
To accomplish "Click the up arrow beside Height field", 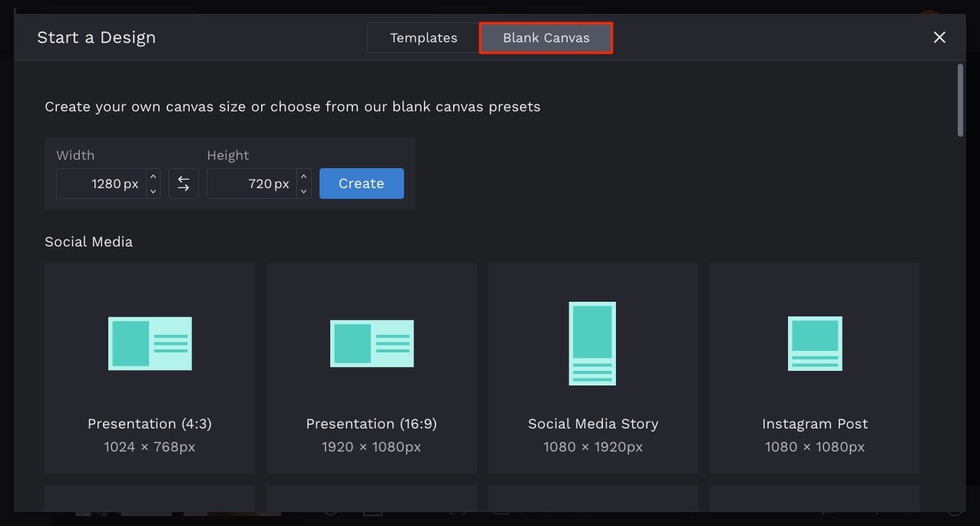I will tap(303, 177).
